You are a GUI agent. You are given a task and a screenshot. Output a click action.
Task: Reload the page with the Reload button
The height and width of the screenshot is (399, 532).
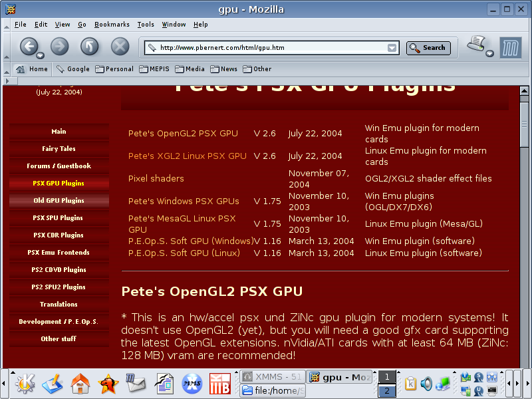pos(90,46)
